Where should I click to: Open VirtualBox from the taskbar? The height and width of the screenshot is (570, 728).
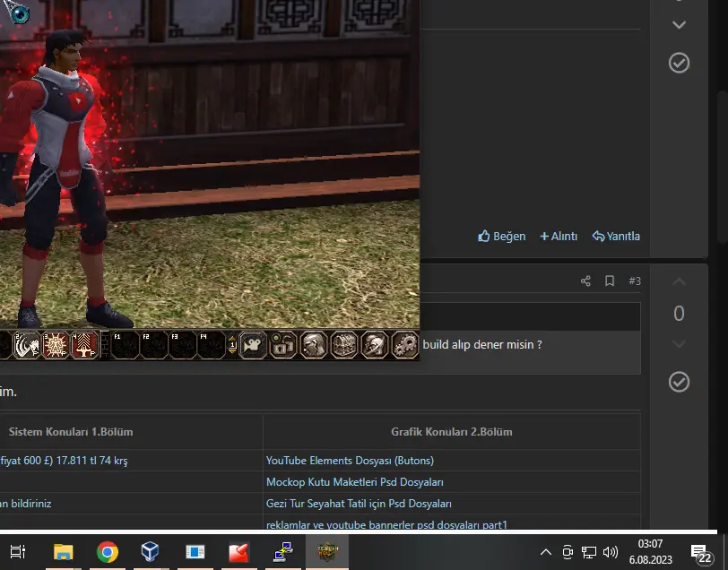pos(150,552)
